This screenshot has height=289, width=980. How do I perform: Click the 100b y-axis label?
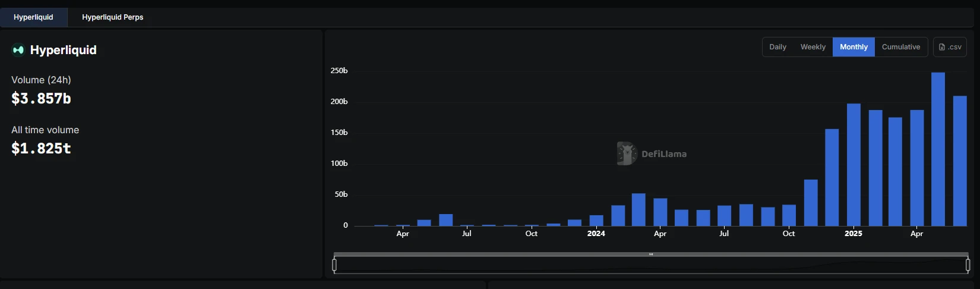coord(339,164)
